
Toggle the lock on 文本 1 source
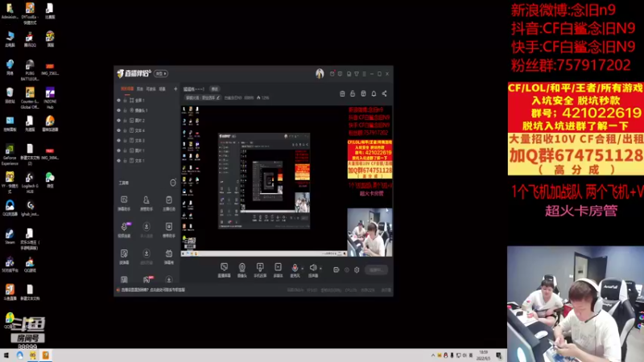click(x=126, y=160)
